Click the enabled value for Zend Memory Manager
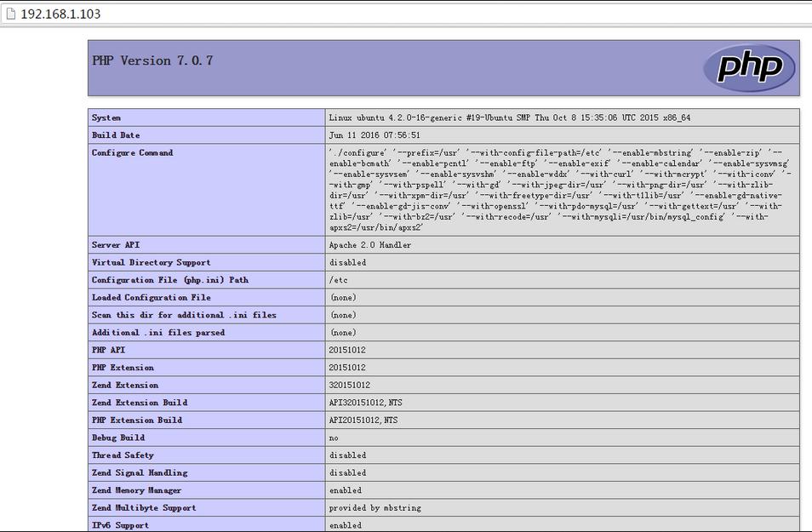Viewport: 812px width, 532px height. pos(346,490)
